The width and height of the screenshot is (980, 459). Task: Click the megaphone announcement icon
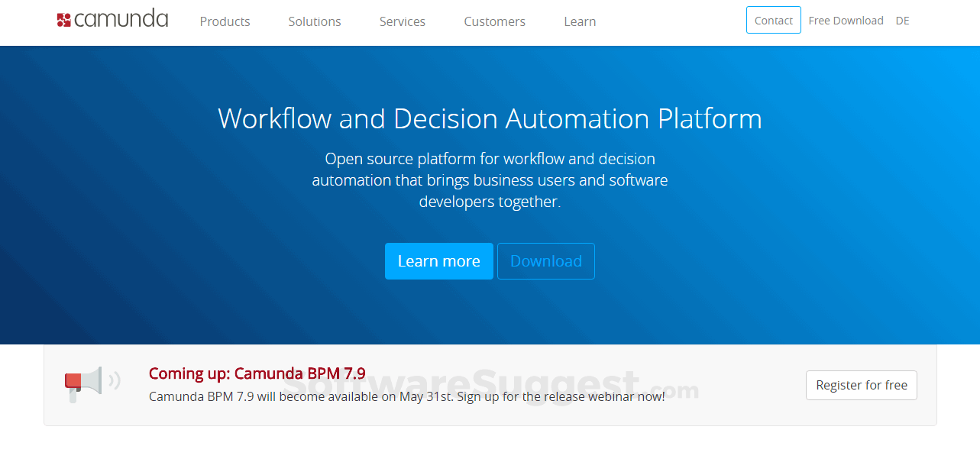[x=92, y=383]
